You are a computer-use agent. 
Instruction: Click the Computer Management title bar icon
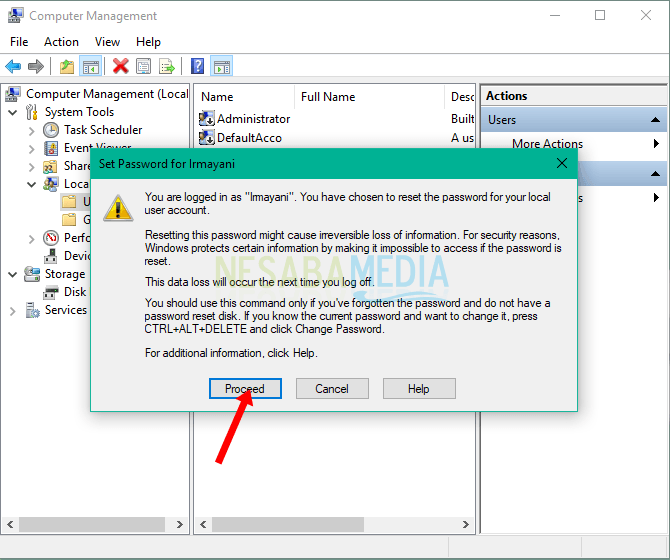click(15, 15)
